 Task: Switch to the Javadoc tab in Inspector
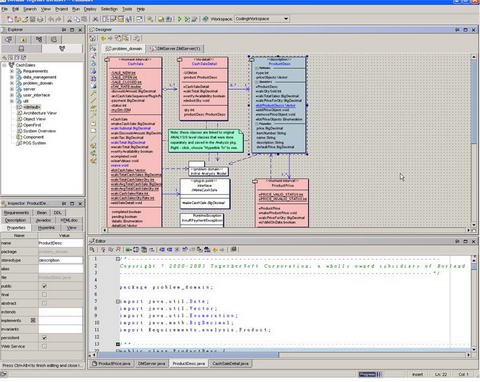coord(43,220)
